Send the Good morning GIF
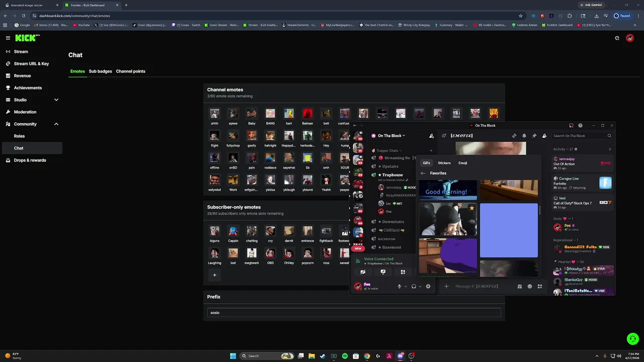Image resolution: width=644 pixels, height=362 pixels. (x=448, y=190)
